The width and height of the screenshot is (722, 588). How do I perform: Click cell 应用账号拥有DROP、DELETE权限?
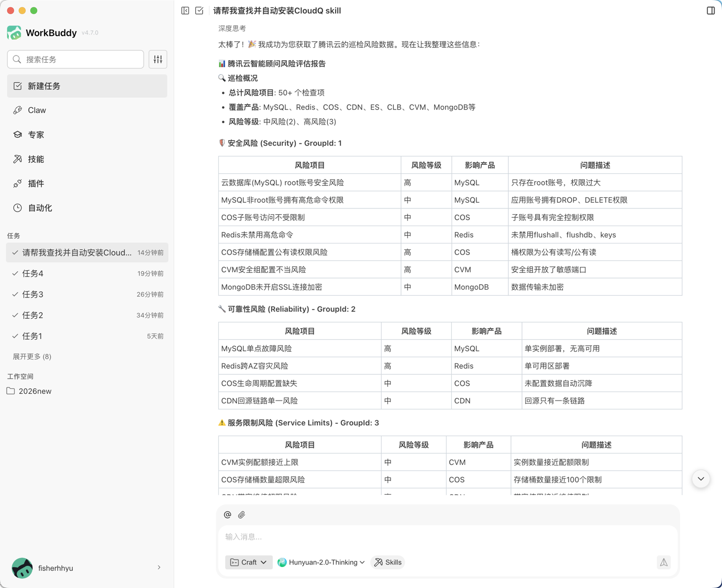[x=595, y=200]
